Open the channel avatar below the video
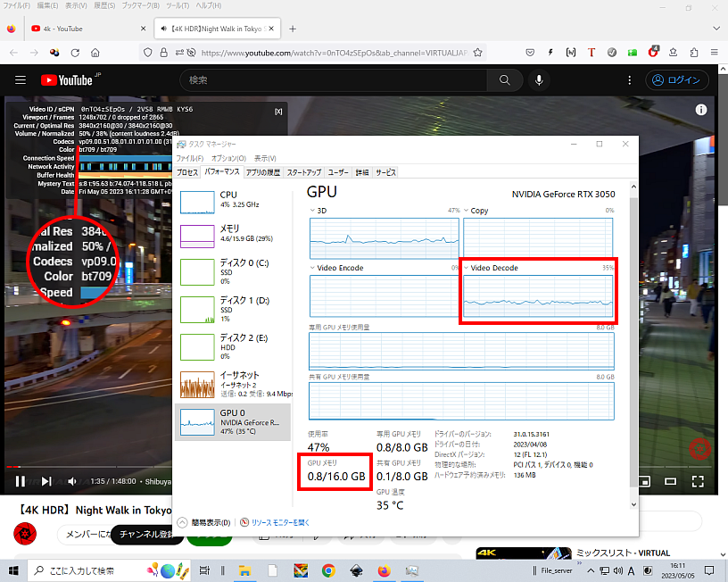This screenshot has width=728, height=582. click(25, 534)
